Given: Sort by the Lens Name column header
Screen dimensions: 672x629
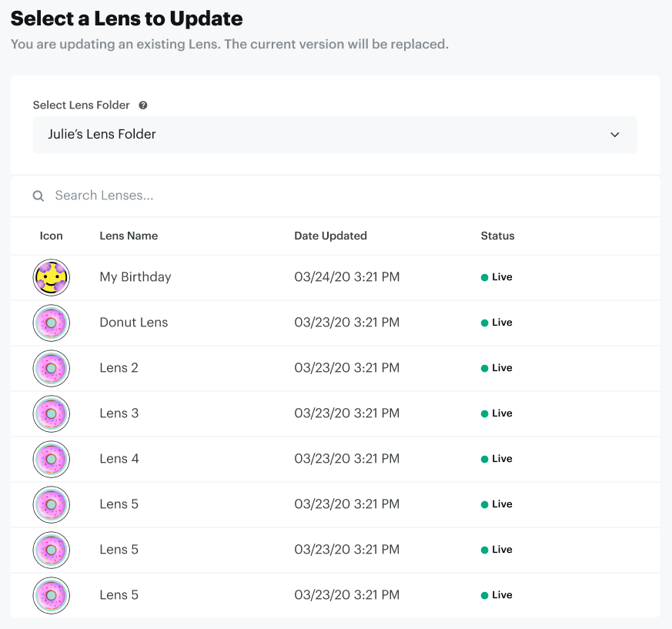Looking at the screenshot, I should point(129,236).
